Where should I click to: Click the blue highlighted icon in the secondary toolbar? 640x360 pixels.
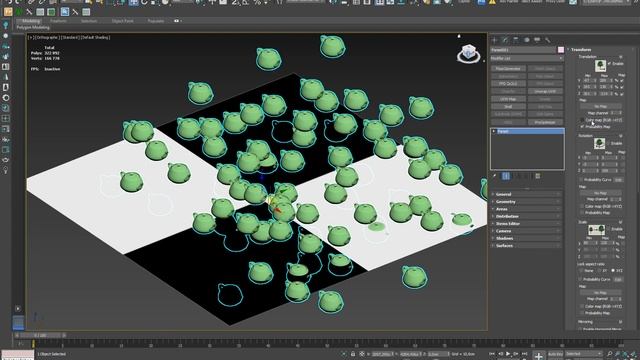[64, 12]
